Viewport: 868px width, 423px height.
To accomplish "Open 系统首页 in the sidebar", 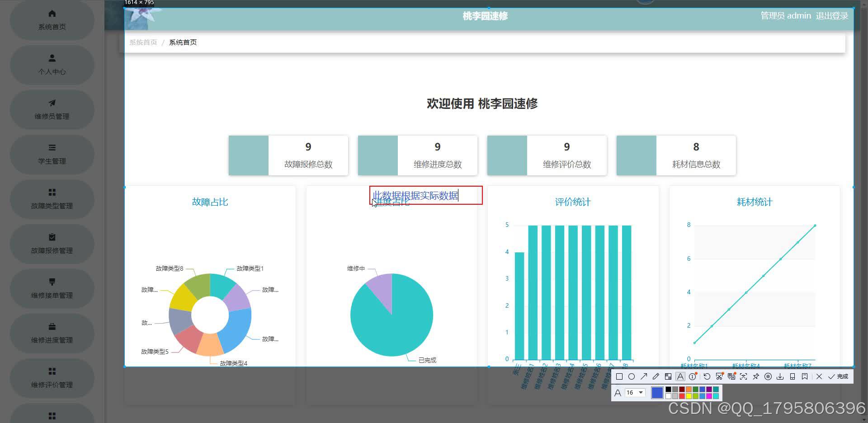I will 52,20.
